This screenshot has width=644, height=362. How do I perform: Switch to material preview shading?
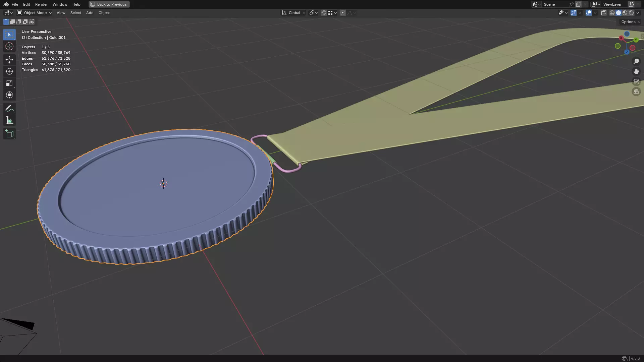coord(625,13)
